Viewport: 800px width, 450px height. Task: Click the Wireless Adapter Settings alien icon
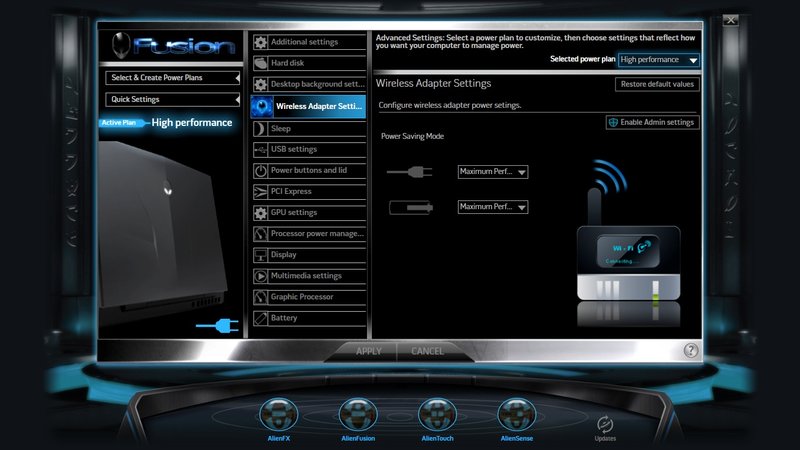[x=262, y=106]
